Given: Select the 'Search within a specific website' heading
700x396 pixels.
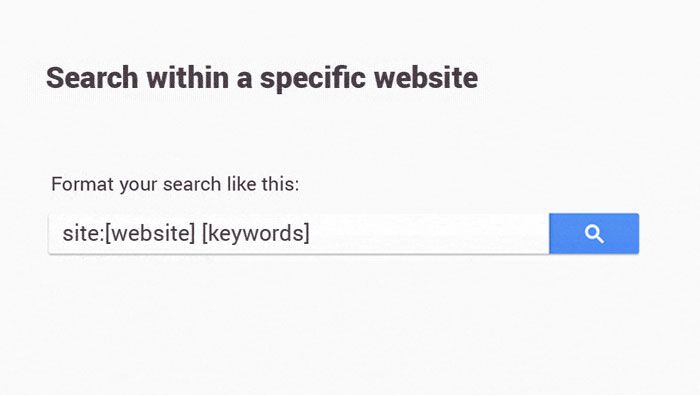Looking at the screenshot, I should pyautogui.click(x=262, y=78).
